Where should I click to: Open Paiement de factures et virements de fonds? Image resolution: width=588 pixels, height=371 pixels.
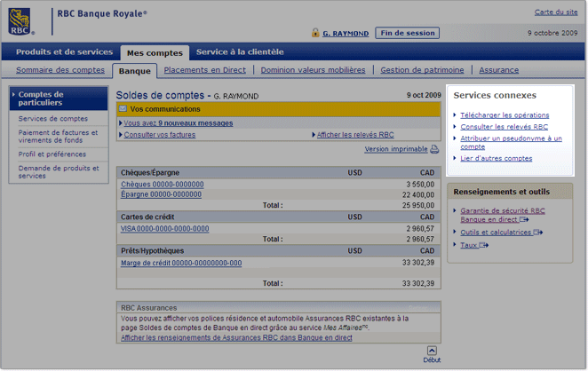coord(58,137)
